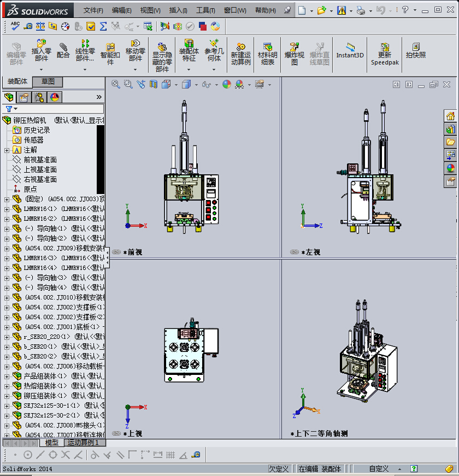Select 原点 in tree
The height and width of the screenshot is (476, 459).
coord(30,189)
